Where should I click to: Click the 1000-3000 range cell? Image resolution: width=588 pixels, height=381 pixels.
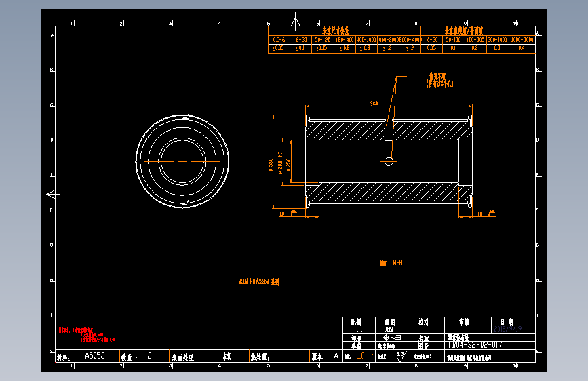pyautogui.click(x=522, y=40)
